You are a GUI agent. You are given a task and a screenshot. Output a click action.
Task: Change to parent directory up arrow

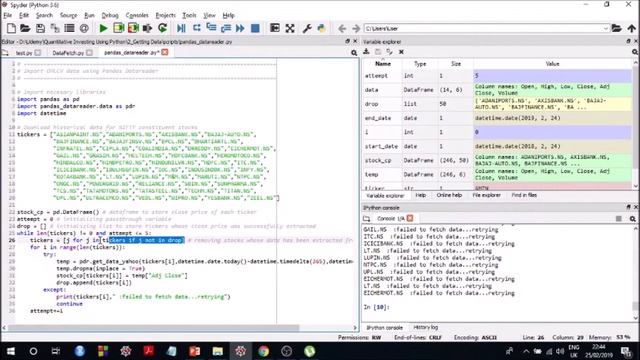point(632,28)
